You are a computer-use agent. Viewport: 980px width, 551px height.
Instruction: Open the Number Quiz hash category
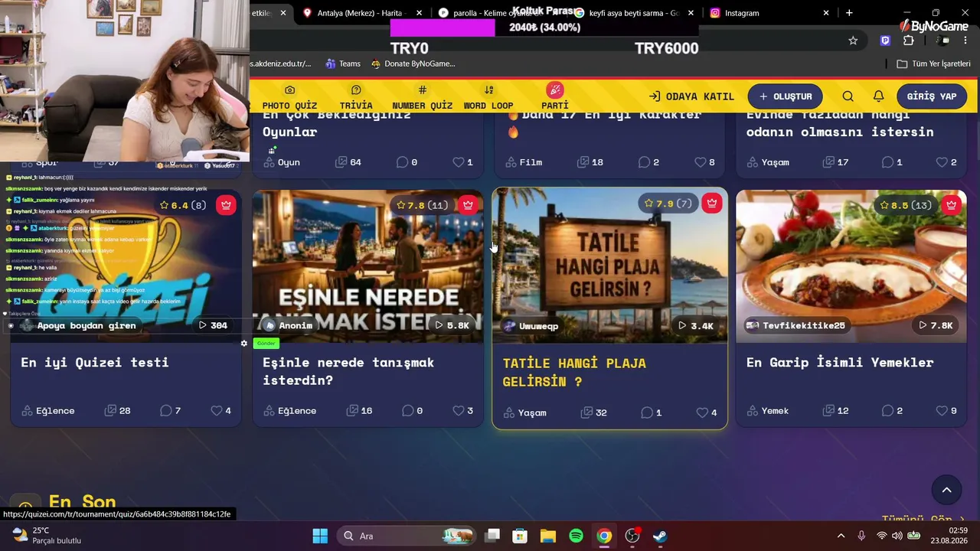[x=422, y=97]
